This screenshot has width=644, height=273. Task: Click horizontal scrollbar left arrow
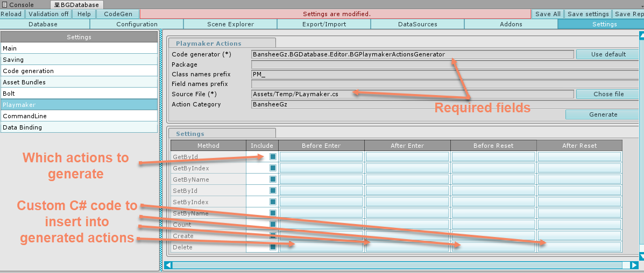click(x=168, y=265)
